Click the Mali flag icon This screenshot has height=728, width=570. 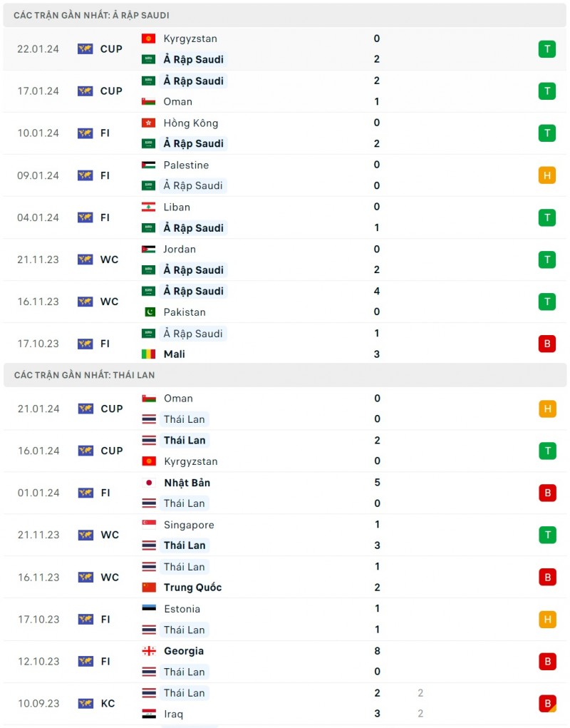coord(148,354)
